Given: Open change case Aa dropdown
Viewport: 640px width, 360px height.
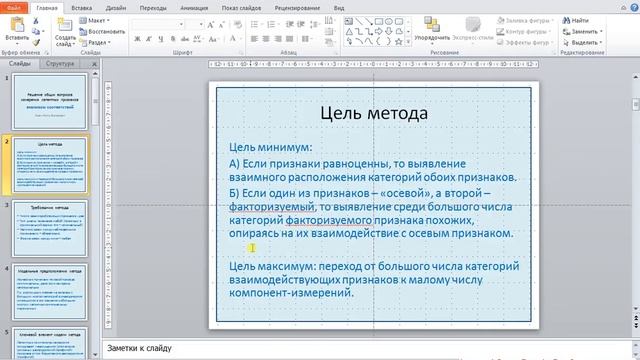Looking at the screenshot, I should 213,39.
